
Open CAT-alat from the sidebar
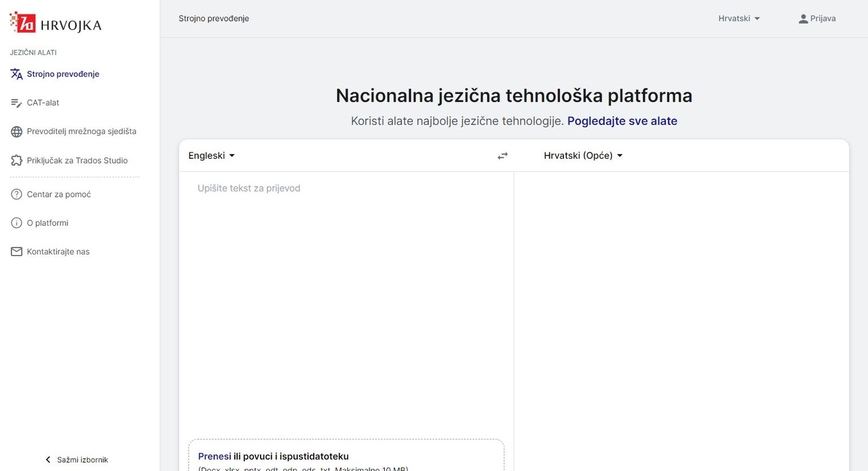(43, 103)
